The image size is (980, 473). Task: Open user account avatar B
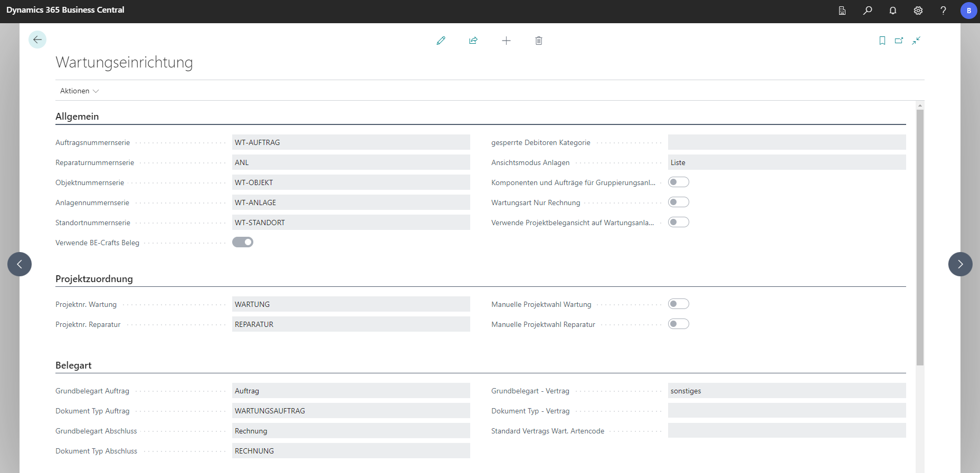point(968,11)
